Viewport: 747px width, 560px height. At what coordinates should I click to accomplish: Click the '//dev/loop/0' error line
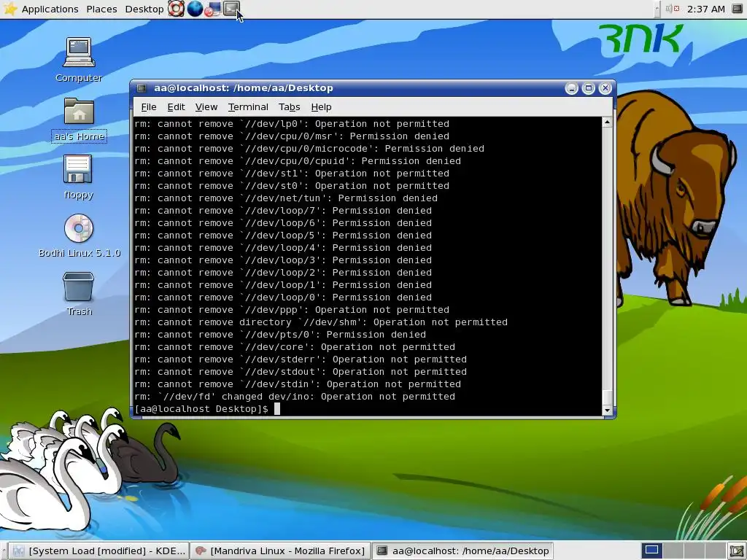click(x=283, y=297)
